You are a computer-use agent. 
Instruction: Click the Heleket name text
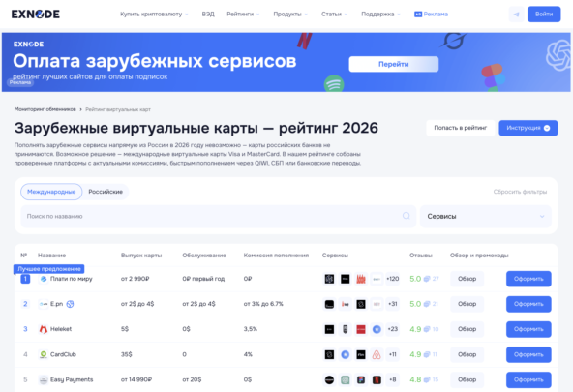click(61, 329)
